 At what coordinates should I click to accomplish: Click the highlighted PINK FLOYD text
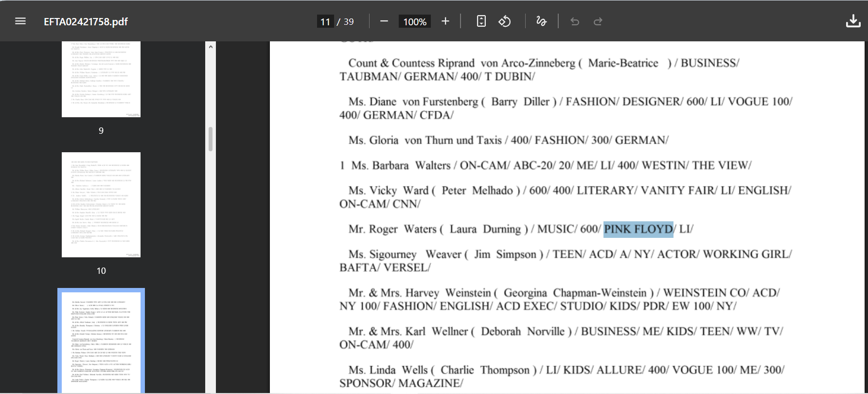pyautogui.click(x=638, y=229)
